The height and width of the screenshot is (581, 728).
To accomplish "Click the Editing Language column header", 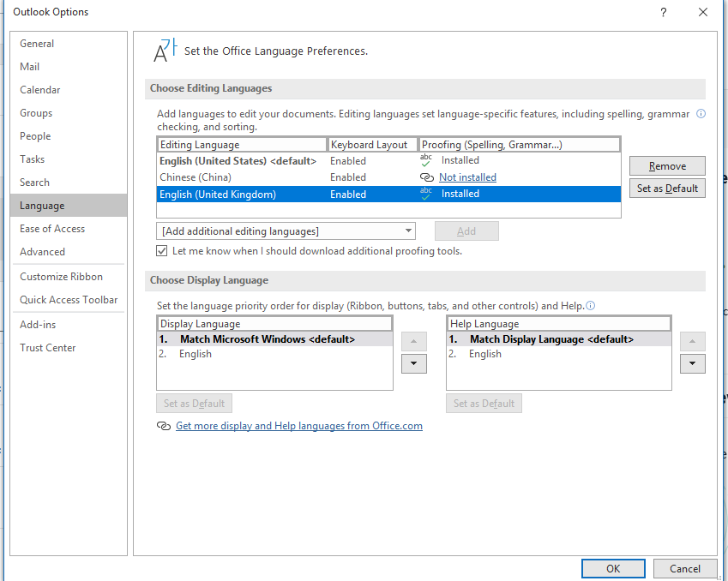I will [242, 145].
